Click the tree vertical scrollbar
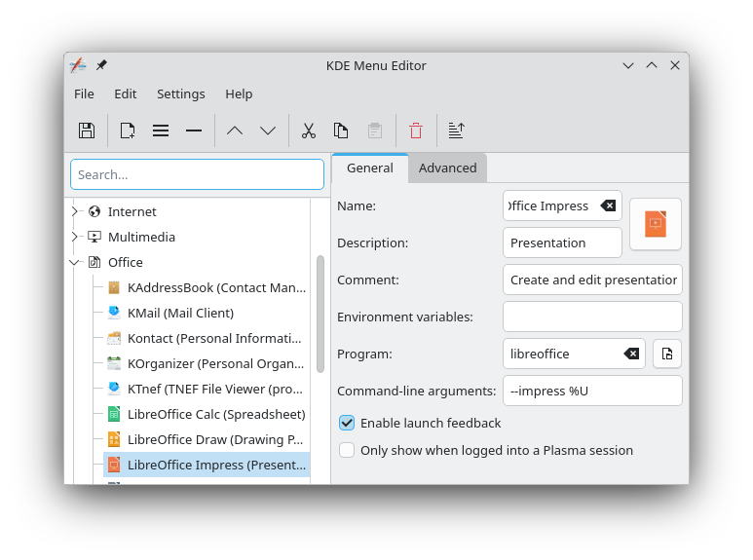 pos(320,314)
